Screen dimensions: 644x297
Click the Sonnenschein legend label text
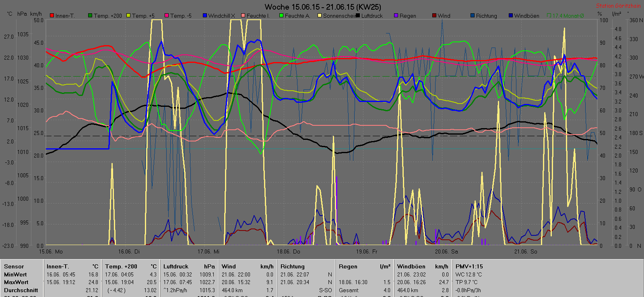[x=340, y=16]
